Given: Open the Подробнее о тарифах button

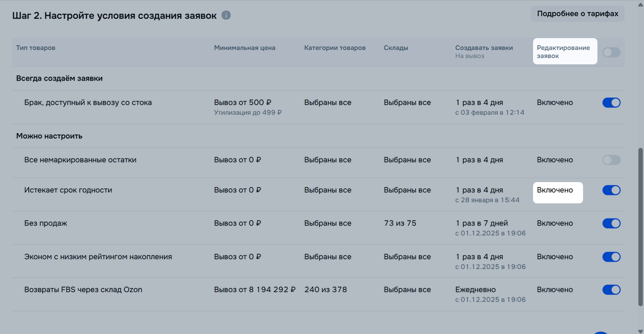Looking at the screenshot, I should point(578,14).
